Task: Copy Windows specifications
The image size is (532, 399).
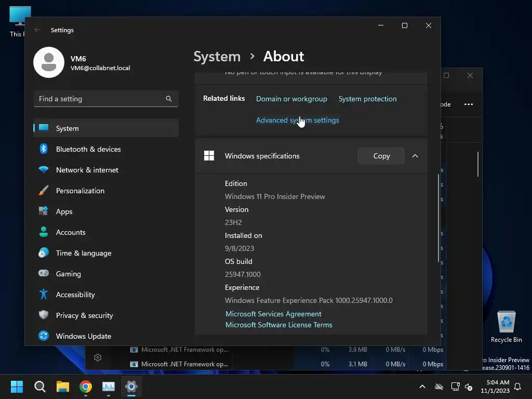Action: (x=381, y=156)
